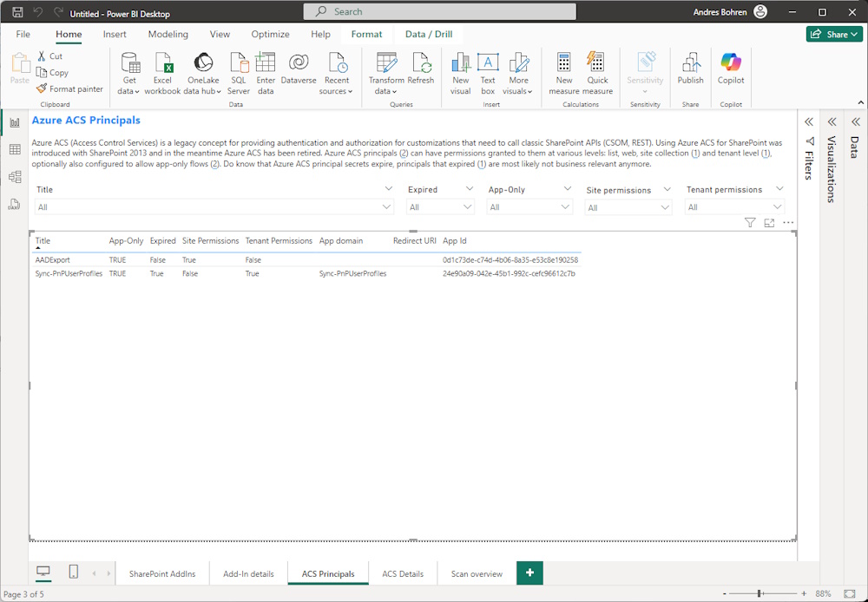868x602 pixels.
Task: Activate the Format painter
Action: tap(69, 88)
